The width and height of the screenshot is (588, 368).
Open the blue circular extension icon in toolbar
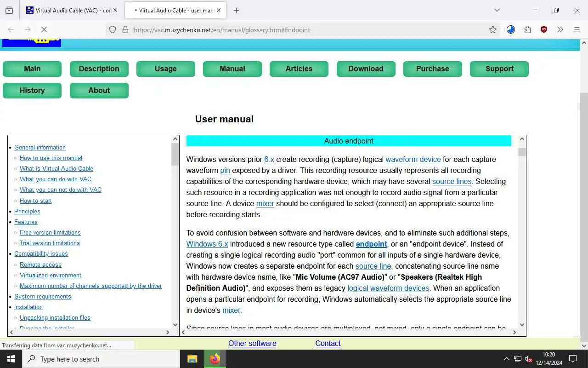511,30
